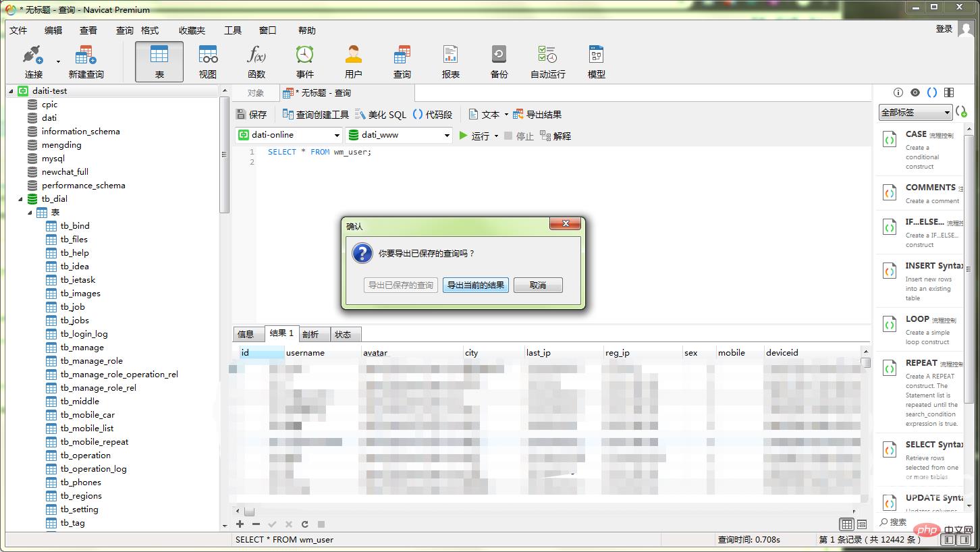The image size is (980, 552).
Task: Open the CASE snippet in right panel
Action: 921,150
